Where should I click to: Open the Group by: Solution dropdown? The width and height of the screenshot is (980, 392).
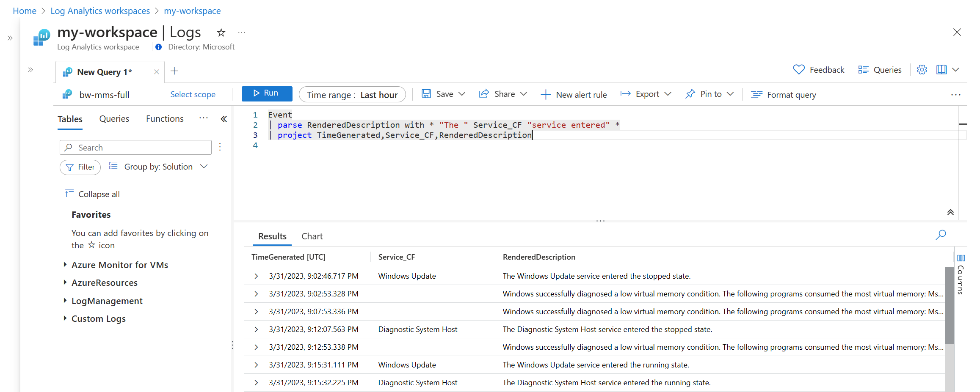[159, 167]
